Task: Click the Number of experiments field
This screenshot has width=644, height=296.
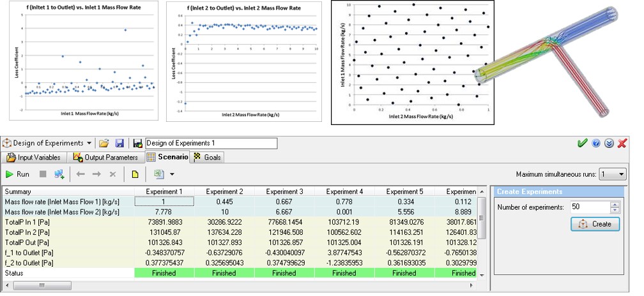Action: click(x=590, y=207)
